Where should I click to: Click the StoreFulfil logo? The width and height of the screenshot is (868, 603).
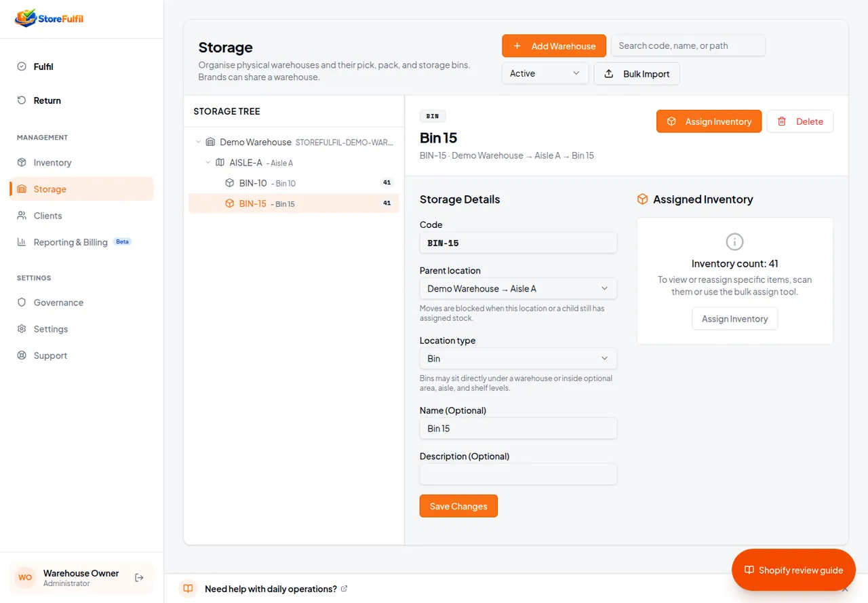tap(49, 18)
